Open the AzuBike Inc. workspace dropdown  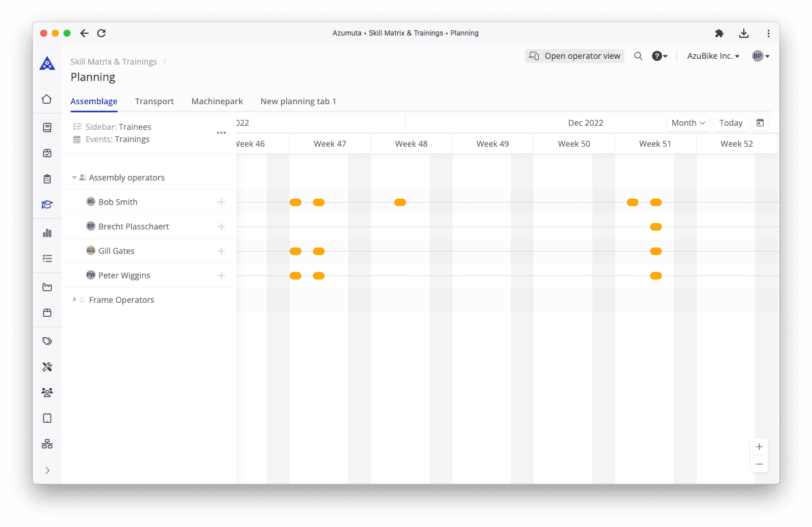click(x=712, y=55)
